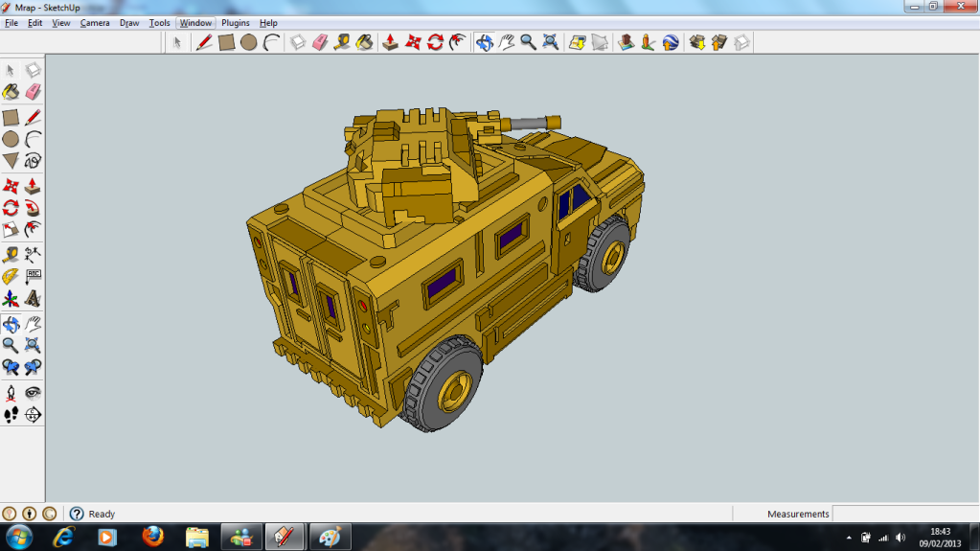Screen dimensions: 980x551
Task: Open the Tools menu
Action: click(x=159, y=22)
